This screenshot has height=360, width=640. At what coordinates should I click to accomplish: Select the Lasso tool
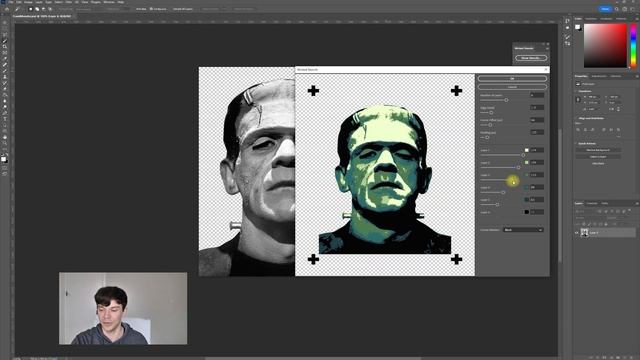click(5, 35)
